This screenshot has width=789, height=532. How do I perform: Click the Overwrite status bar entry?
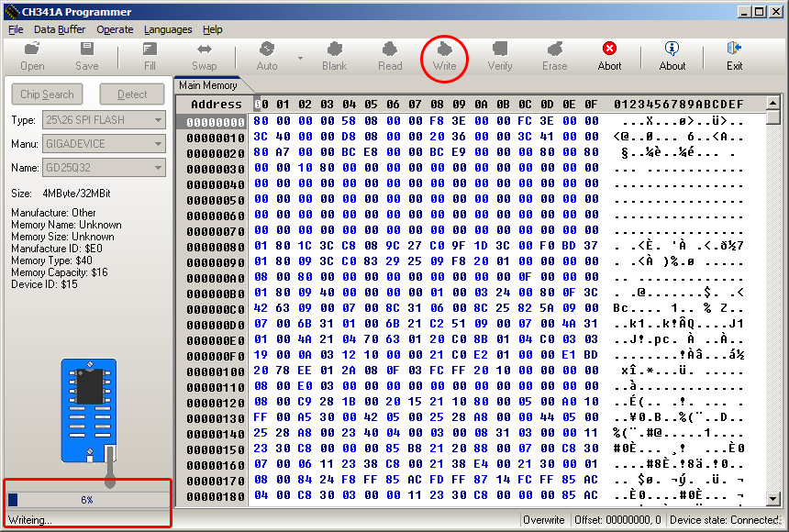pos(543,520)
